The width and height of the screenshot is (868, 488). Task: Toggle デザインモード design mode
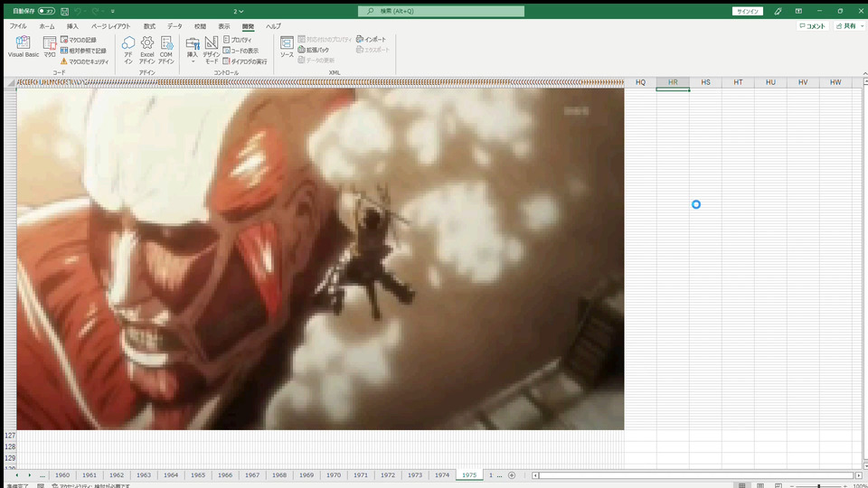(x=211, y=50)
